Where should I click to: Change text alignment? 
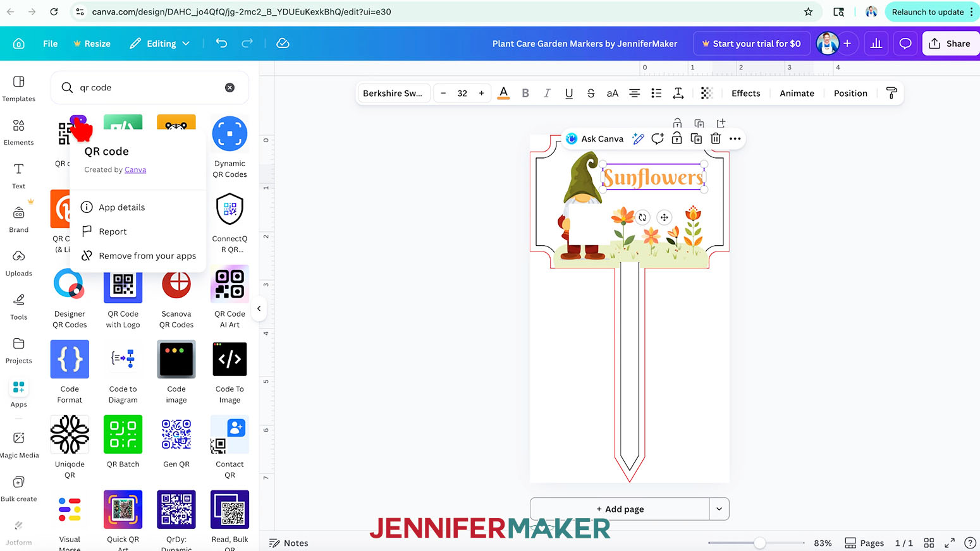click(x=634, y=93)
